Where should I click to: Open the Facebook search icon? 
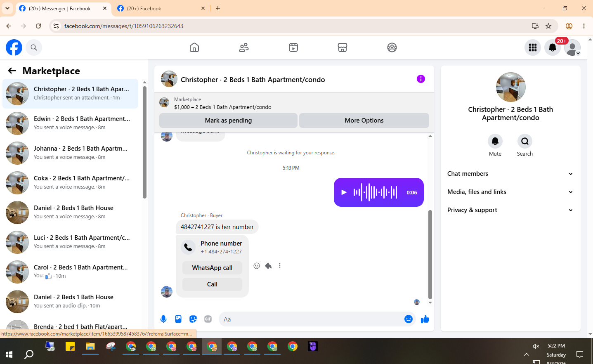pyautogui.click(x=34, y=47)
